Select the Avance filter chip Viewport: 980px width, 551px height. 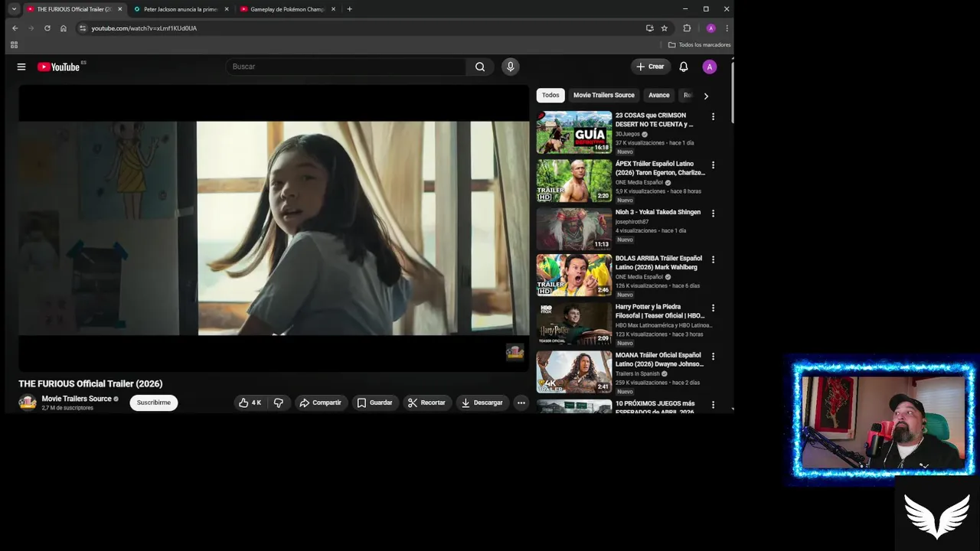point(659,95)
